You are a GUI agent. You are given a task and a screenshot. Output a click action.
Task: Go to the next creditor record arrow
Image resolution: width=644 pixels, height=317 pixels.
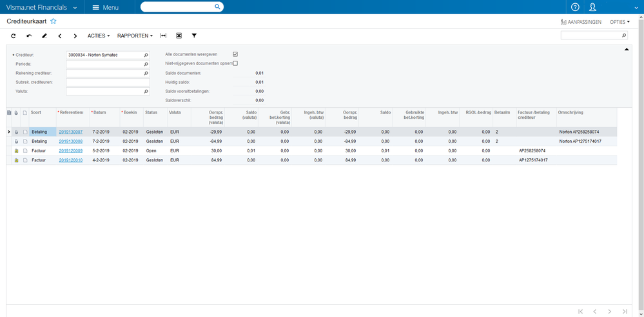click(x=75, y=36)
